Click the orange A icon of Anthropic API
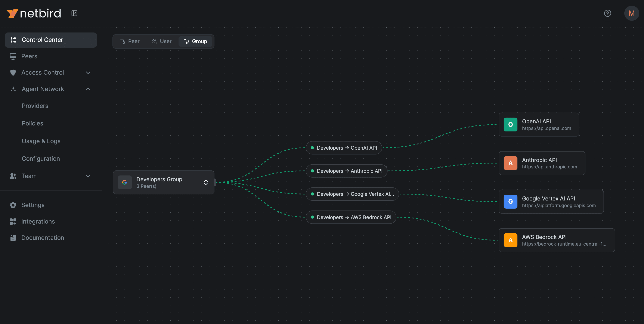This screenshot has height=324, width=644. coord(511,163)
